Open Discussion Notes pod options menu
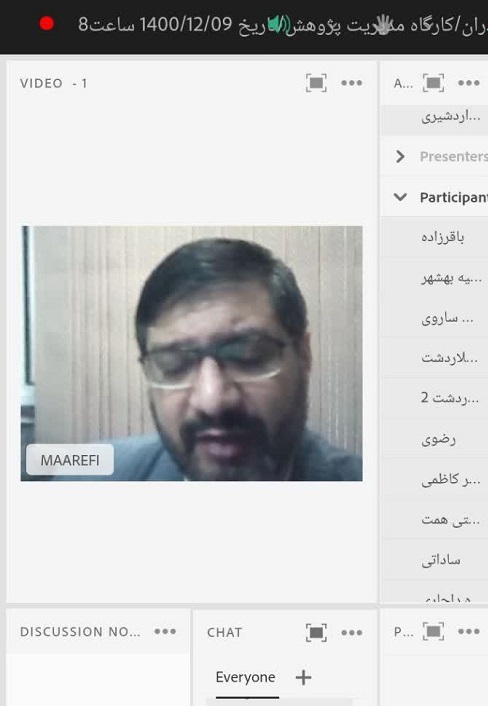The image size is (488, 706). tap(165, 631)
